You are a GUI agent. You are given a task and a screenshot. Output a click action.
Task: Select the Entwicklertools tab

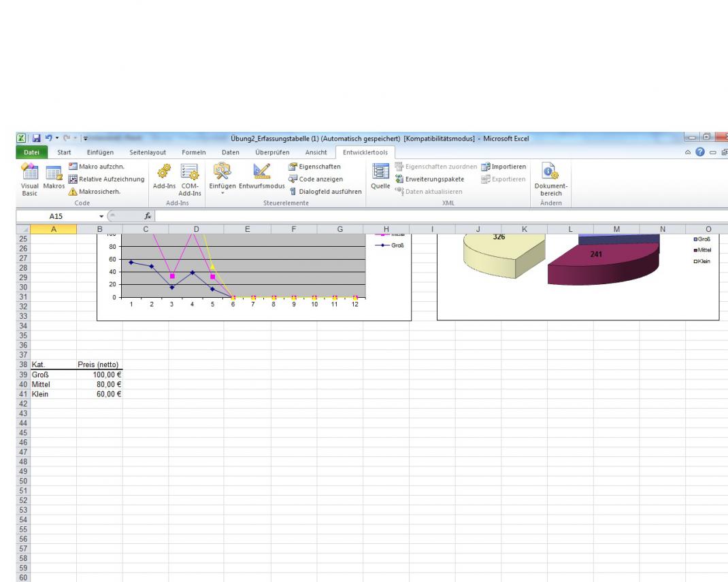pyautogui.click(x=365, y=152)
